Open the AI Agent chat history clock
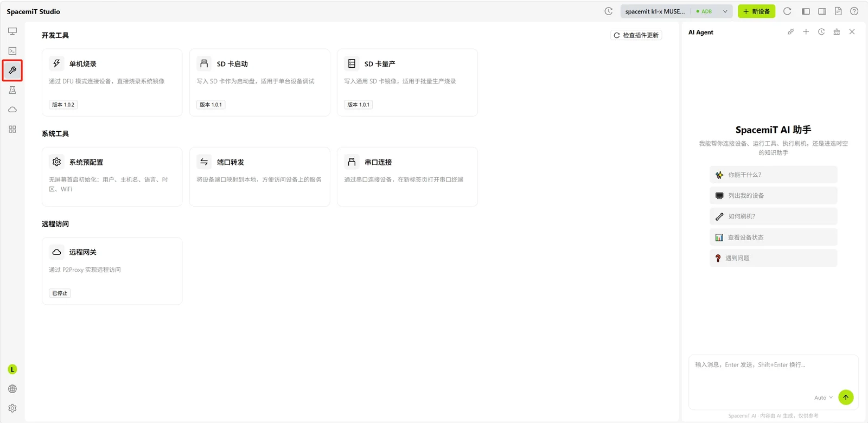Image resolution: width=868 pixels, height=423 pixels. (821, 32)
